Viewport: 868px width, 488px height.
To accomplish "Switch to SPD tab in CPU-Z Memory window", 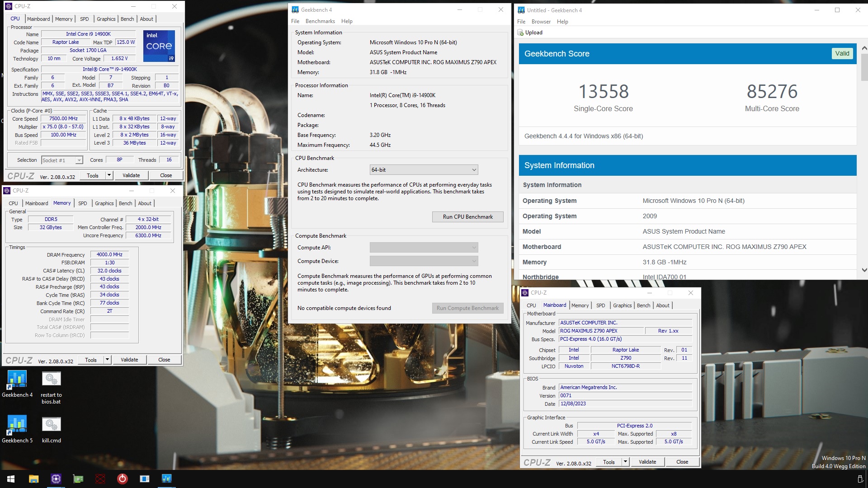I will 83,203.
